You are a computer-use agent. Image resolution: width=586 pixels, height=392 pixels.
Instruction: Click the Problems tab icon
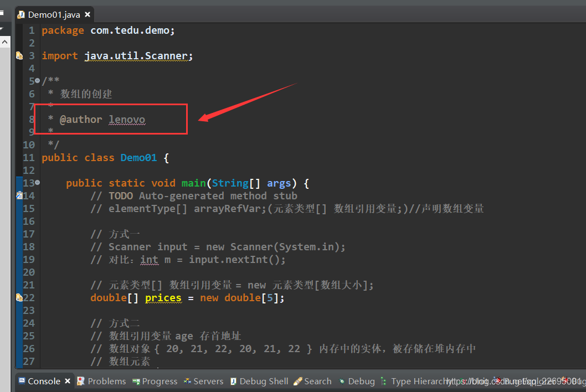[x=80, y=381]
